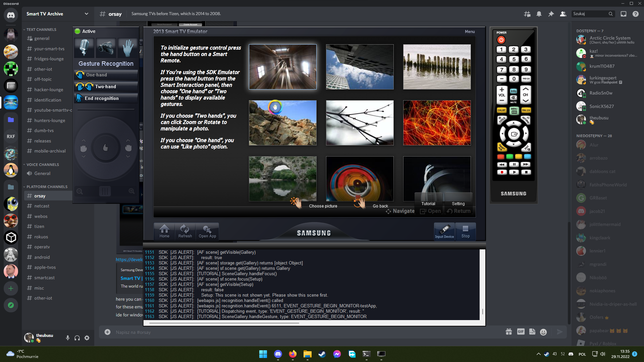Switch to the Tutorial tab
Image resolution: width=644 pixels, height=362 pixels.
point(428,203)
